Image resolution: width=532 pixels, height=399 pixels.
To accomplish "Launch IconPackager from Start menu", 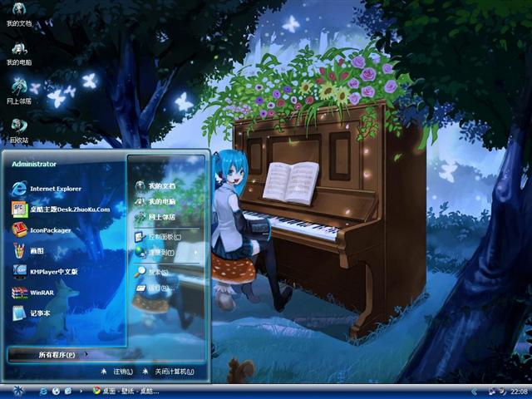I will 42,230.
